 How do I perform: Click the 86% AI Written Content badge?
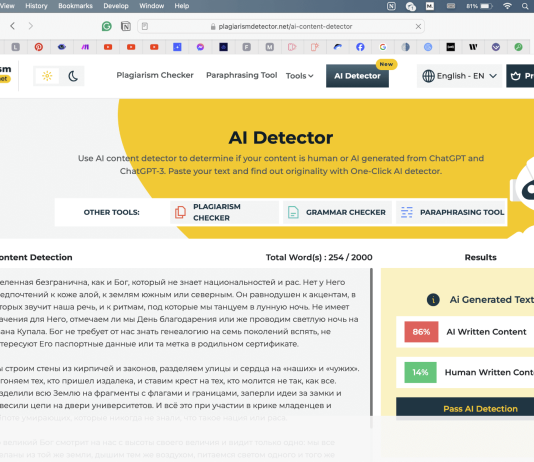pyautogui.click(x=421, y=332)
